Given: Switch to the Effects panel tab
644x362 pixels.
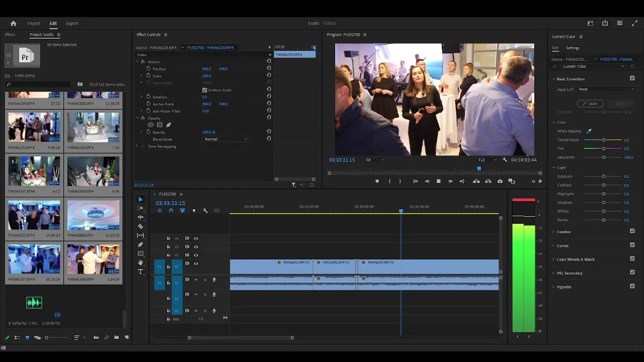Looking at the screenshot, I should [x=10, y=35].
